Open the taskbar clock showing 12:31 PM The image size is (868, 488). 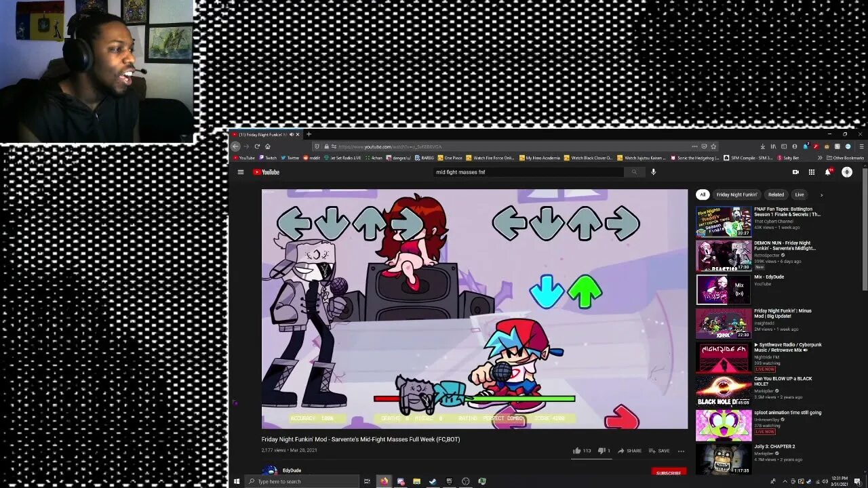(839, 481)
